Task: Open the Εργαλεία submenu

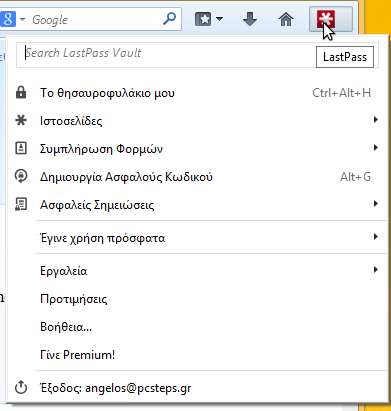Action: tap(197, 271)
